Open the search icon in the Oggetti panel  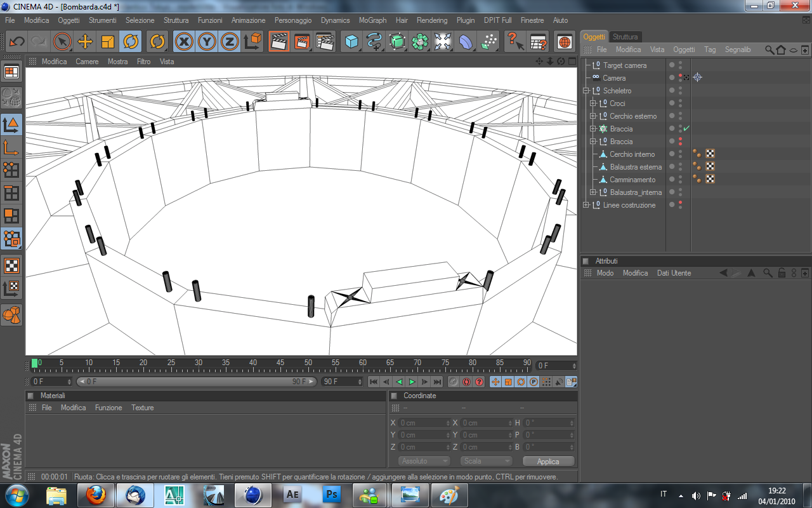(x=769, y=50)
